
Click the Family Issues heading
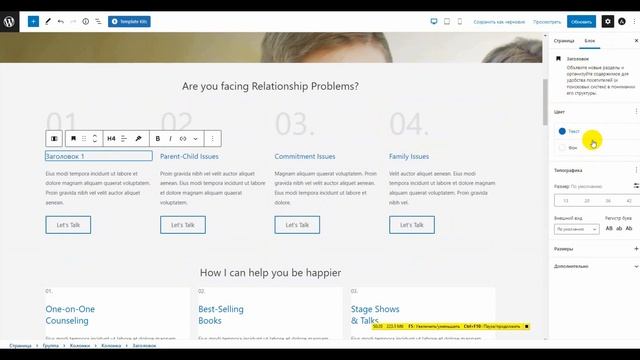(x=409, y=156)
